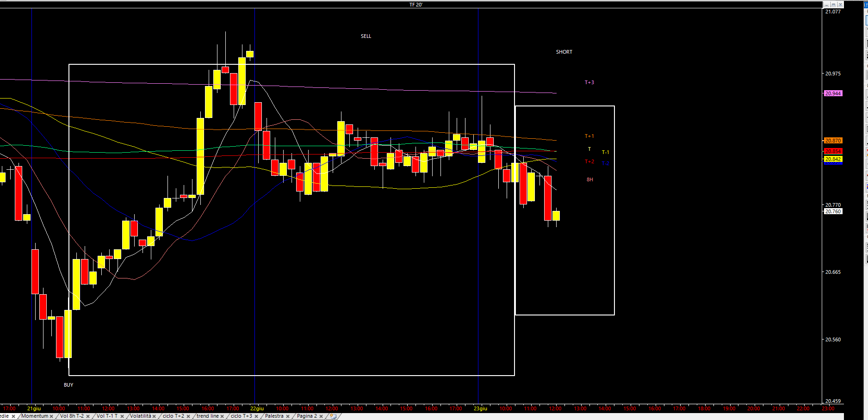Add a new page with the new-tab icon
The height and width of the screenshot is (420, 868).
coord(333,416)
